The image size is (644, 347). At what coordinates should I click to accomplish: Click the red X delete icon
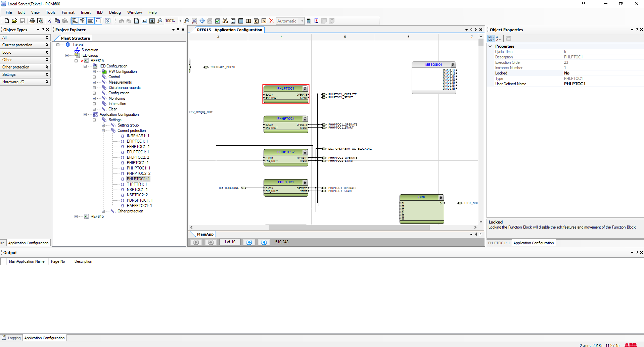[272, 21]
